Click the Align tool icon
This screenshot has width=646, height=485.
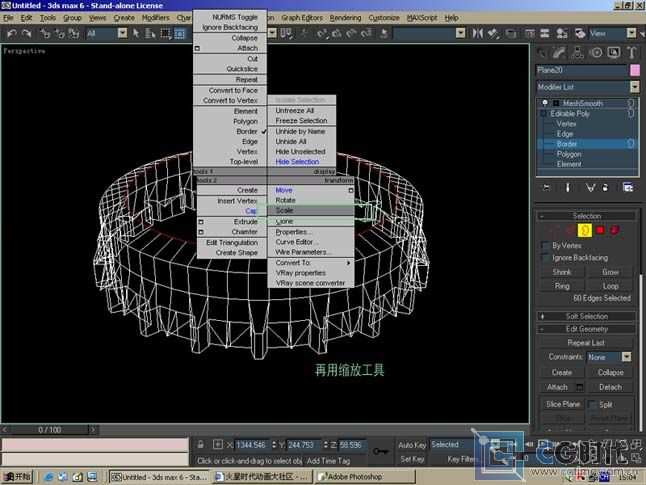493,33
